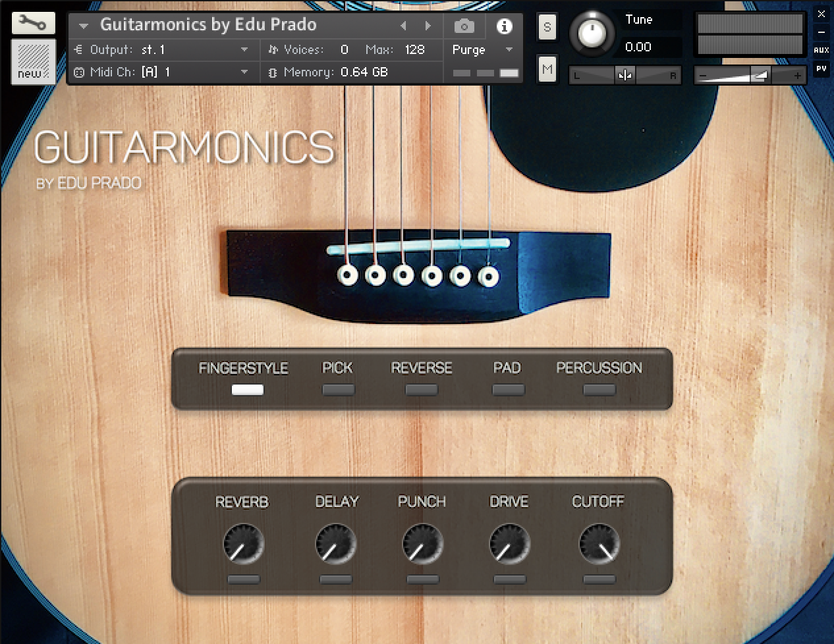Image resolution: width=834 pixels, height=644 pixels.
Task: Open the Purge dropdown menu
Action: (x=509, y=50)
